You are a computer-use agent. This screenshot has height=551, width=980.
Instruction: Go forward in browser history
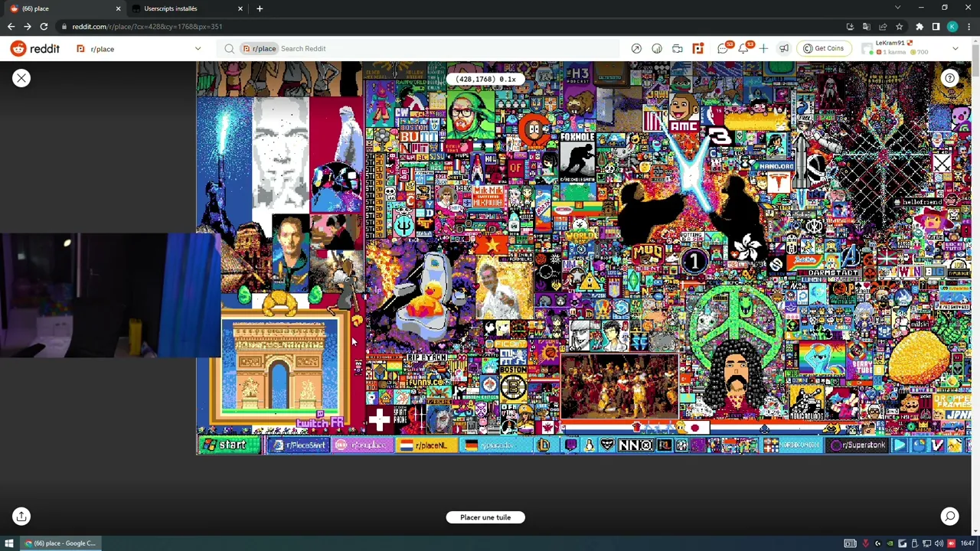pos(28,27)
